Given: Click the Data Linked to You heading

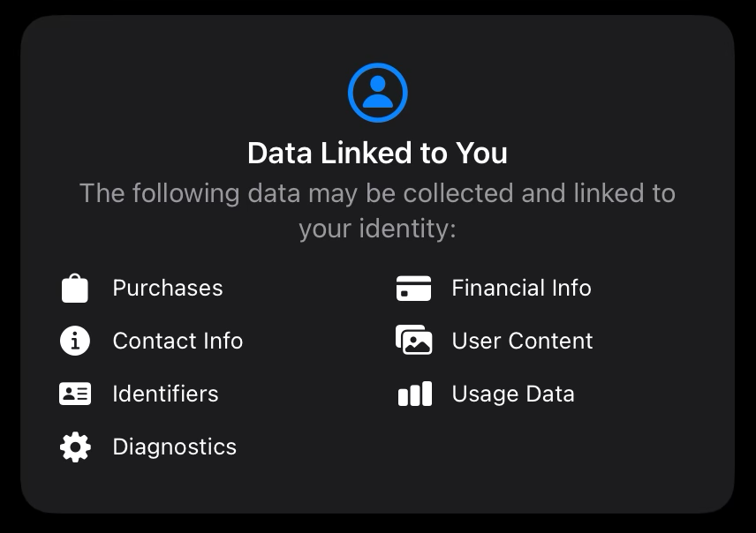Looking at the screenshot, I should point(377,154).
